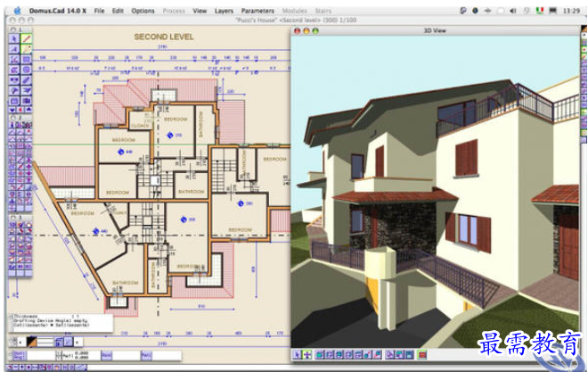Pick the blue pencil tool in palette 1
The image size is (588, 372).
[x=26, y=80]
